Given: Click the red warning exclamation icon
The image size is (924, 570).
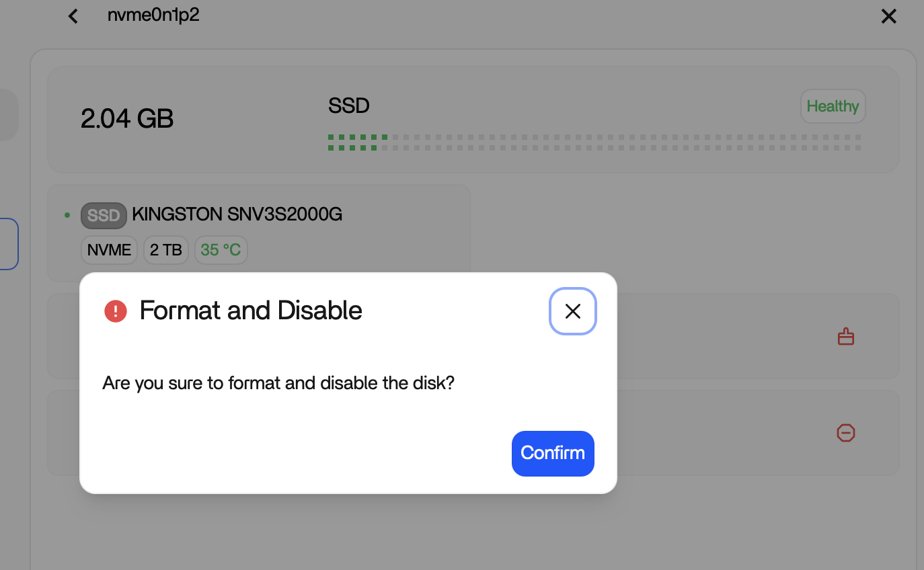Looking at the screenshot, I should (116, 311).
